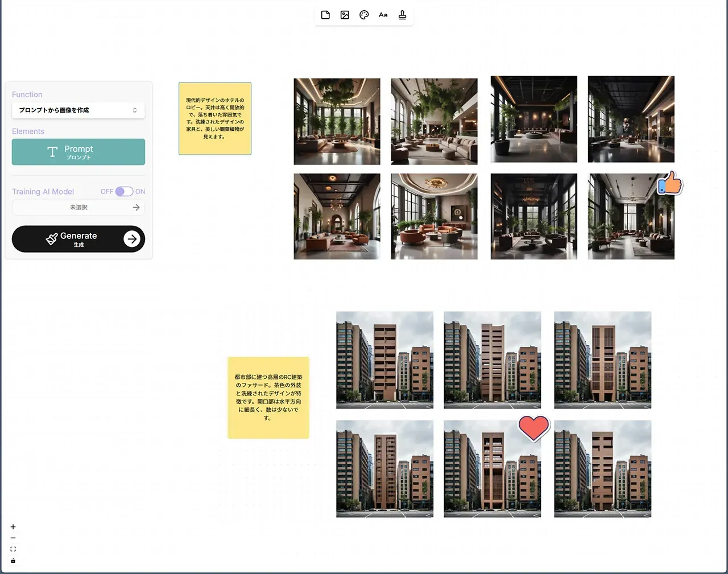Zoom out with the minus icon
728x574 pixels.
(x=13, y=538)
